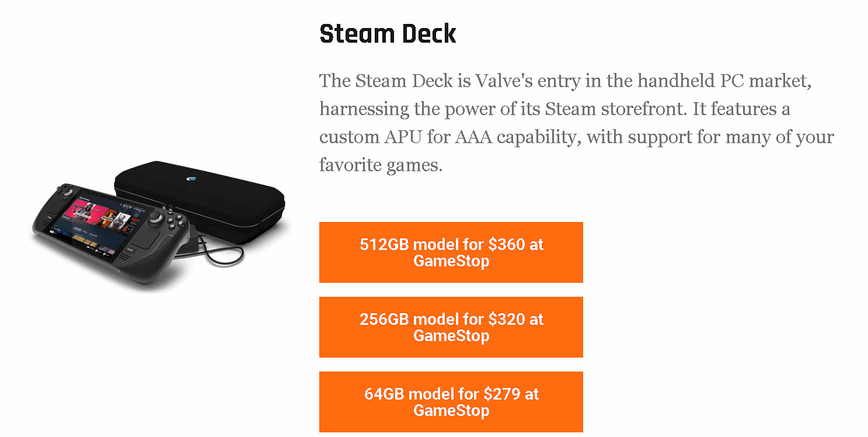868x437 pixels.
Task: Open the mid-tier 256GB GameStop offer
Action: click(x=451, y=327)
